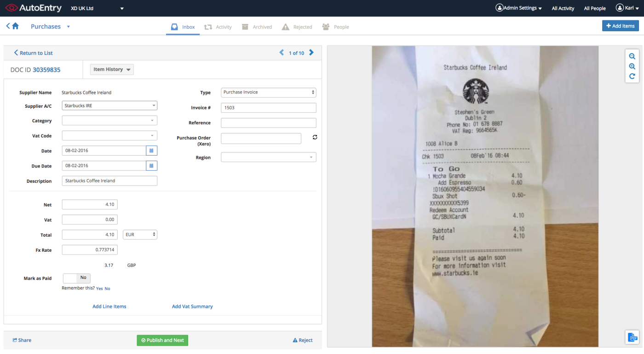The image size is (644, 354).
Task: Choose Yes for Remember this
Action: tap(99, 289)
